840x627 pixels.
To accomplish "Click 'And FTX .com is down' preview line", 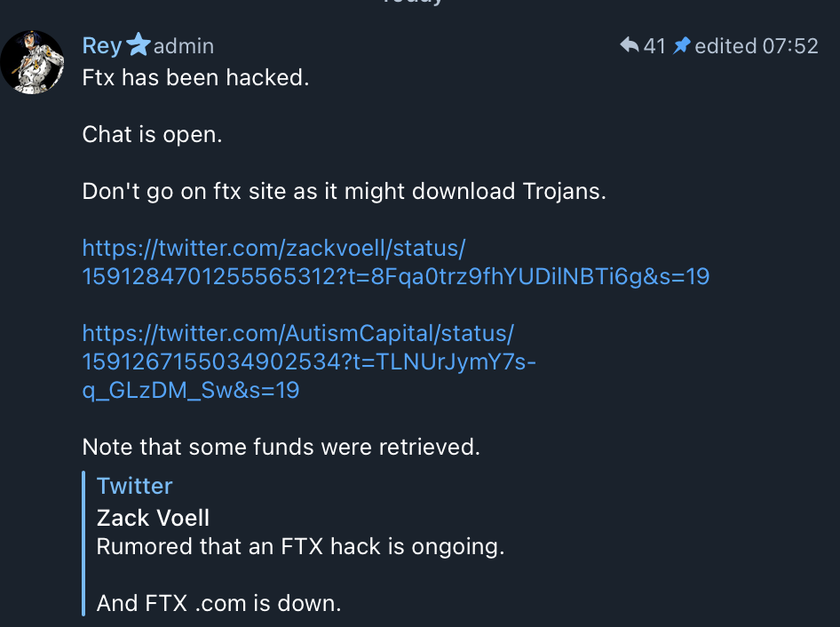I will [218, 604].
